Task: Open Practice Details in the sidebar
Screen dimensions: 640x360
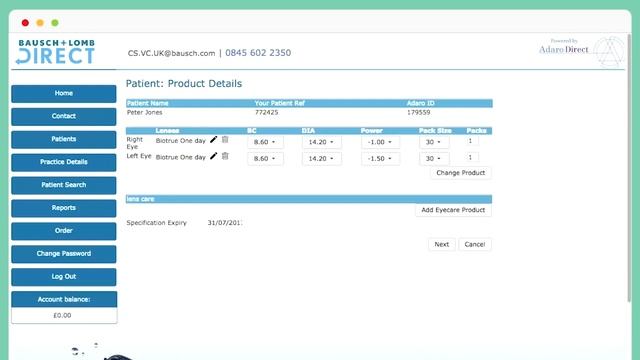Action: click(64, 162)
